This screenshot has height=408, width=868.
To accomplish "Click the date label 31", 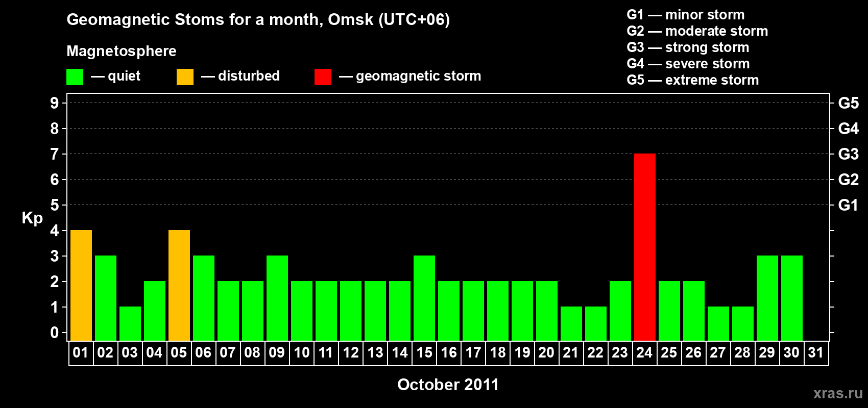I will 816,352.
